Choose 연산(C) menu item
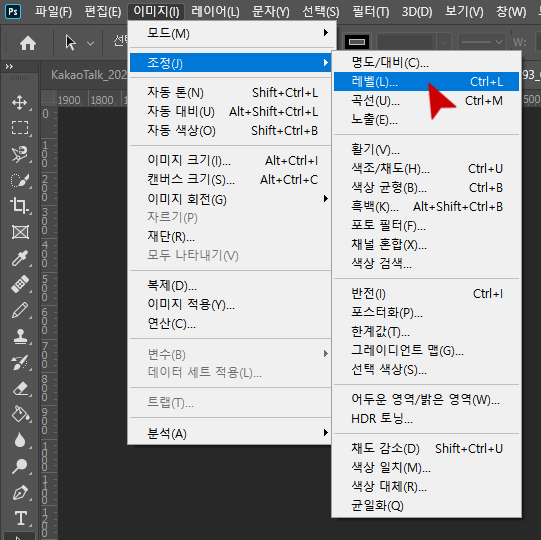This screenshot has height=540, width=541. 230,324
